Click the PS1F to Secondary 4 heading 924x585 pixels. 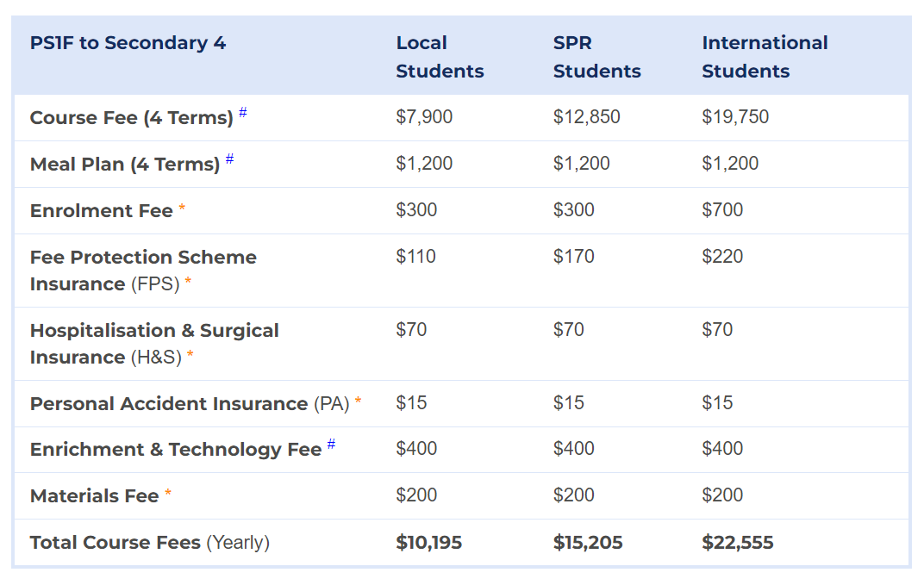click(128, 43)
